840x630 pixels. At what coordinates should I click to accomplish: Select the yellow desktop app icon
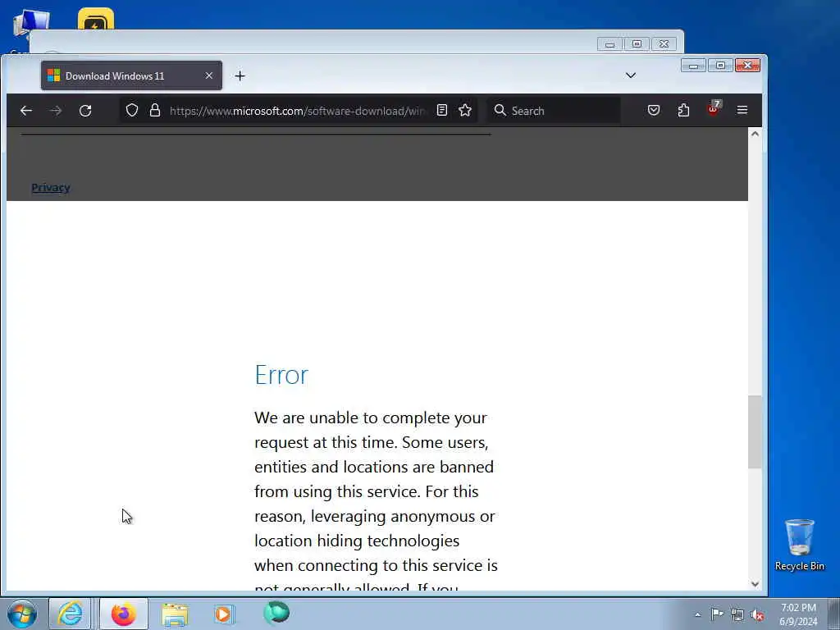point(95,20)
